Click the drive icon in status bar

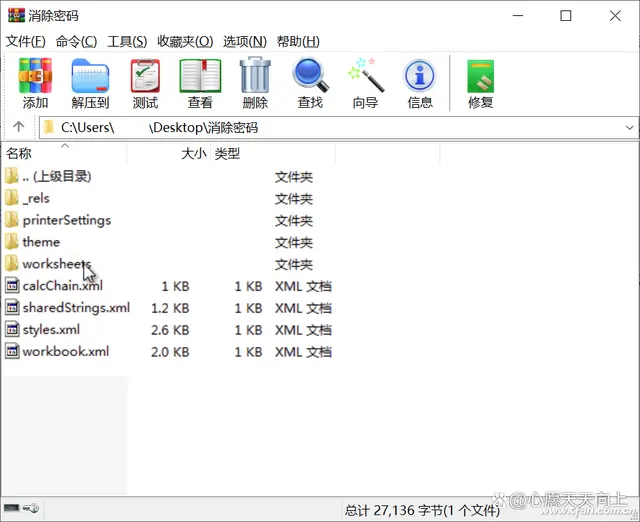click(11, 508)
